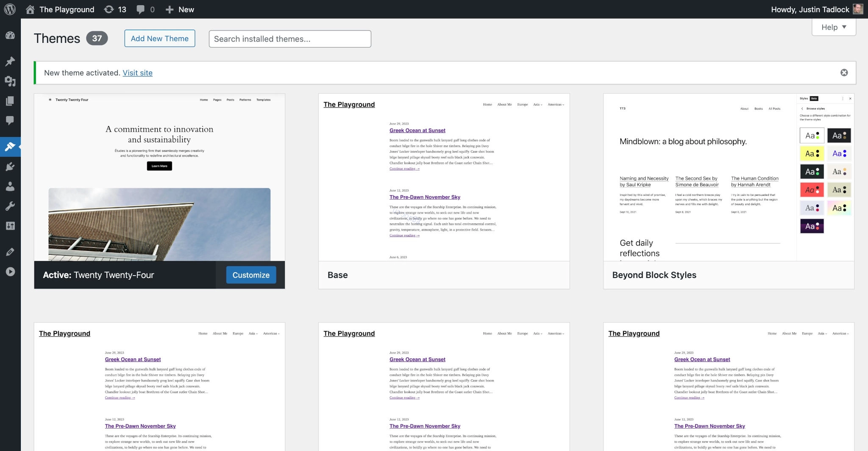This screenshot has height=451, width=868.
Task: Follow the Visit site link
Action: tap(138, 73)
